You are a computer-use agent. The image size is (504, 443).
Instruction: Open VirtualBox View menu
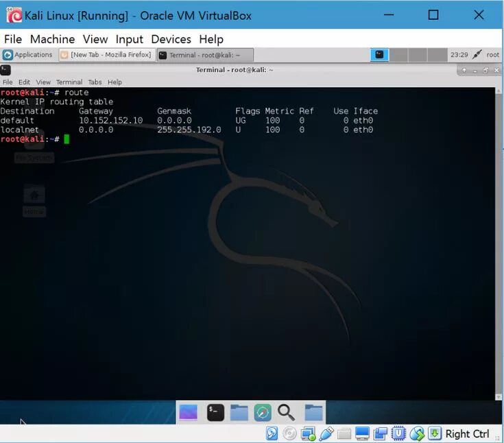click(x=95, y=39)
